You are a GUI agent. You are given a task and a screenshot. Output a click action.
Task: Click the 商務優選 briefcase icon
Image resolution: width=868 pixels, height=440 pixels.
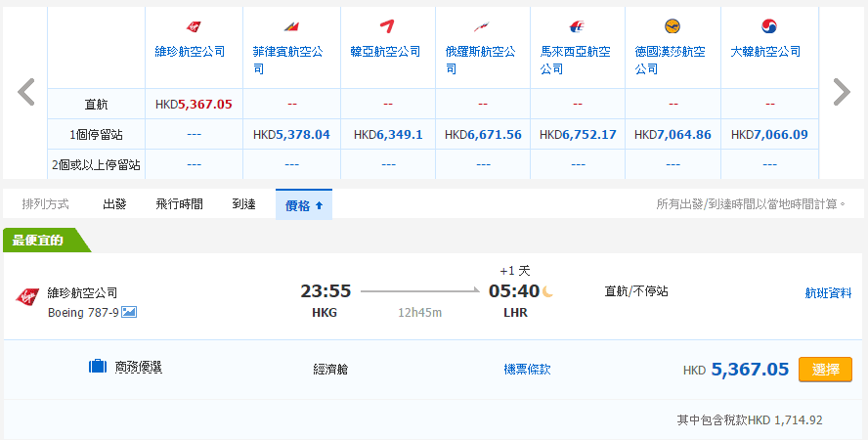click(x=98, y=368)
